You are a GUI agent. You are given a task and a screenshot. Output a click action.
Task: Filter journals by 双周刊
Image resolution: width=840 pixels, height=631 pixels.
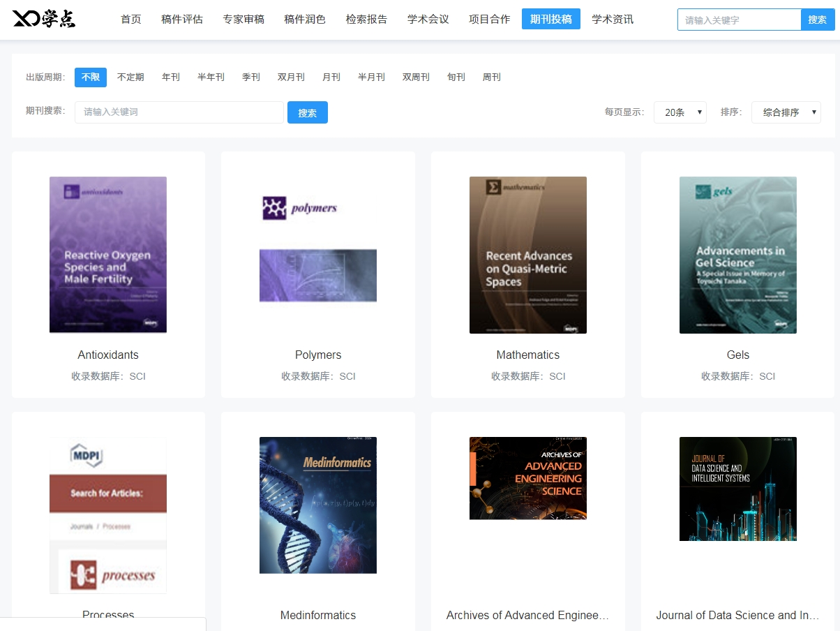point(416,77)
